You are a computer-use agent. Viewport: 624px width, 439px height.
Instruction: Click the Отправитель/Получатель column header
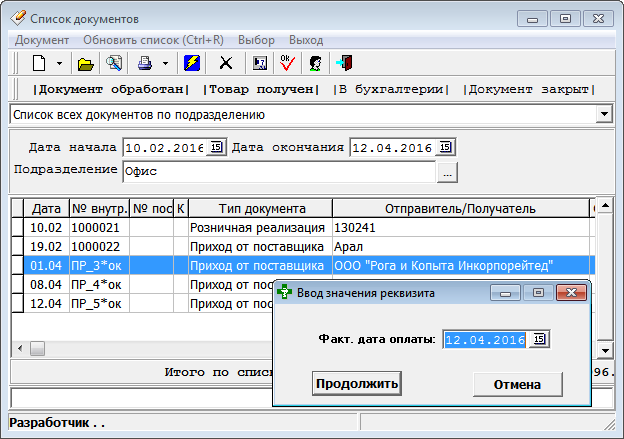click(x=460, y=209)
